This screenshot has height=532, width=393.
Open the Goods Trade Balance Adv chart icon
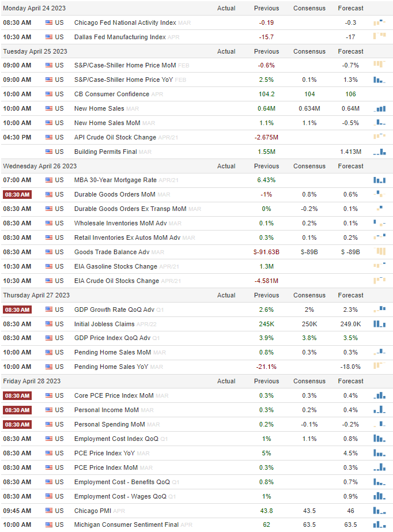(x=379, y=251)
